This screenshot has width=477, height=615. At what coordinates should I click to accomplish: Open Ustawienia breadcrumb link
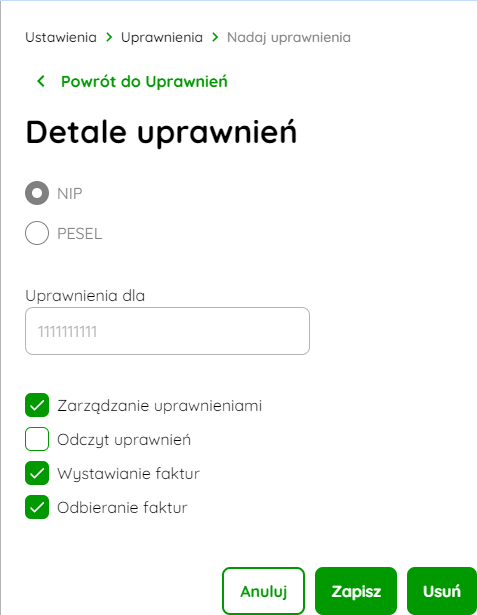coord(61,37)
